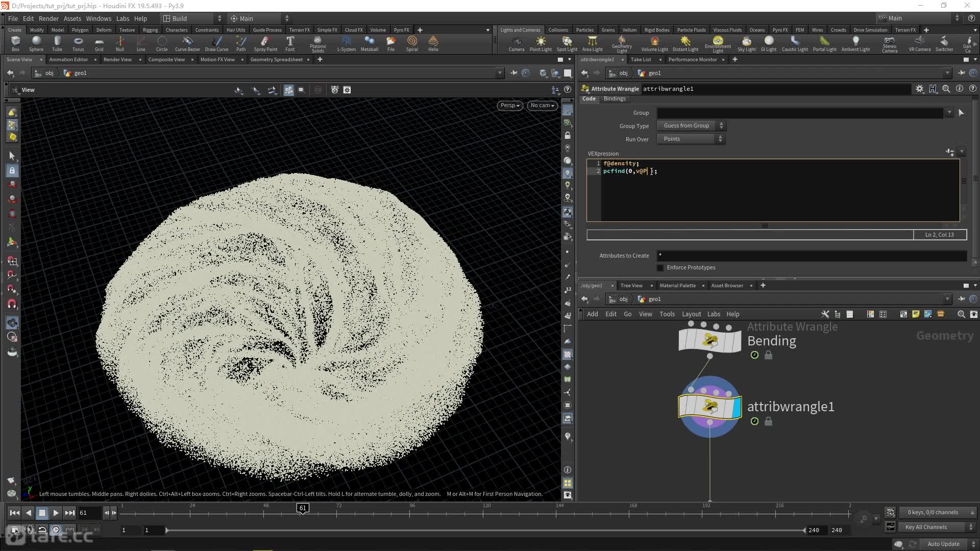The height and width of the screenshot is (551, 980).
Task: Add an Area Light
Action: click(593, 43)
